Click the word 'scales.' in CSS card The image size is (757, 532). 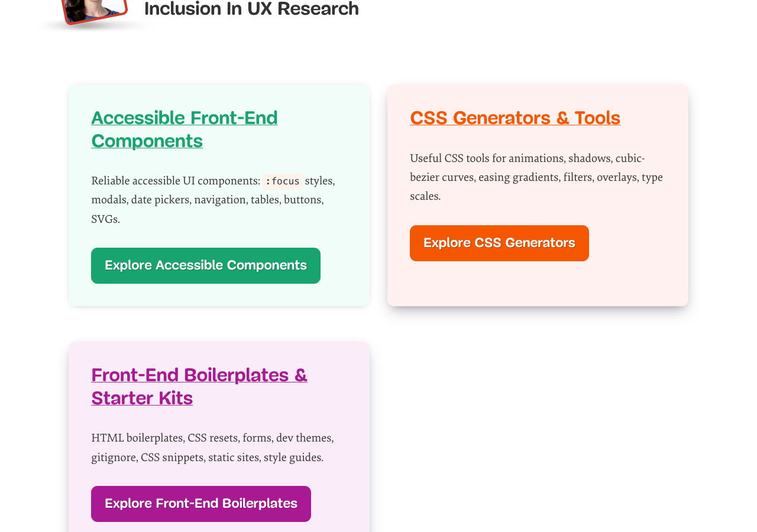pos(425,196)
